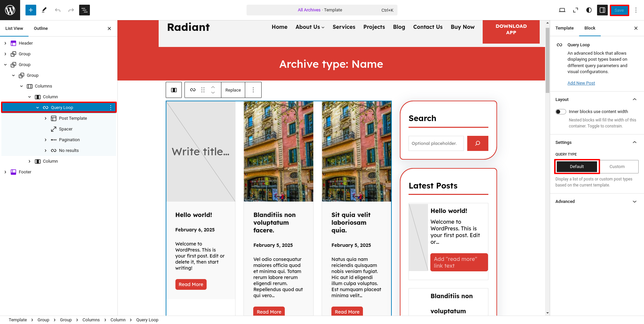Click the Header template part icon

click(13, 43)
